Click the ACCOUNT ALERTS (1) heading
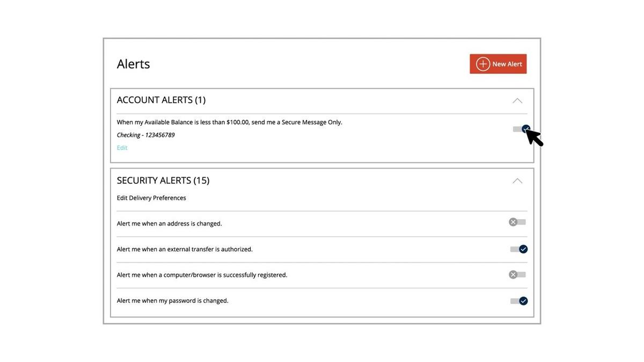This screenshot has width=644, height=362. 161,100
